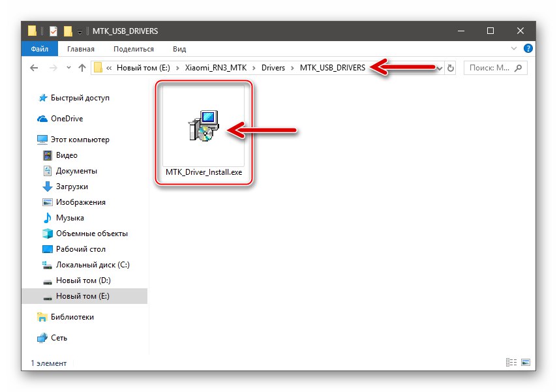Click the magnifier search icon

click(x=519, y=68)
